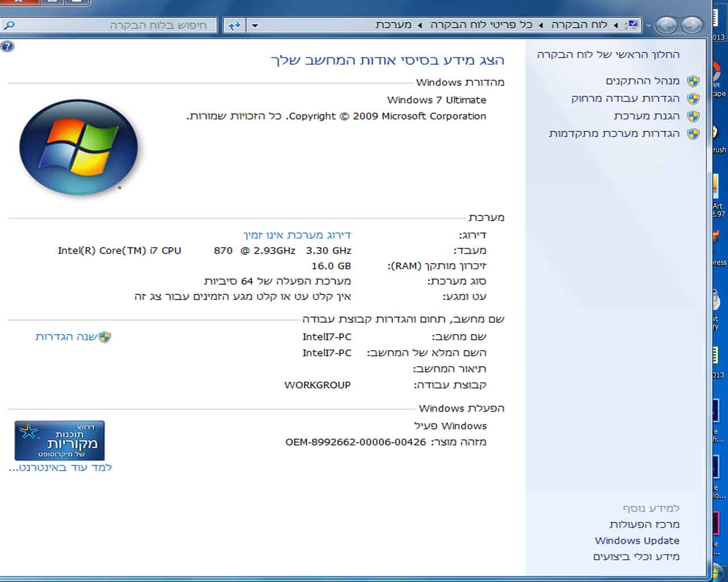Click the shield icon next to שנה הגדרות
The height and width of the screenshot is (582, 728).
(105, 337)
